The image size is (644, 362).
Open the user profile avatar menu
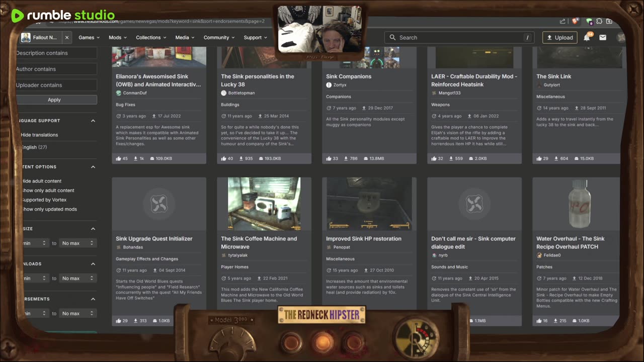pyautogui.click(x=620, y=37)
